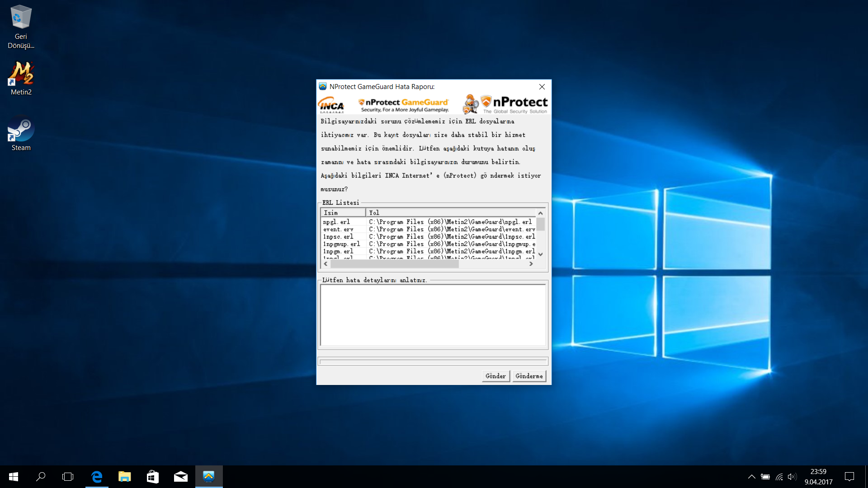Open the volume tray icon
Image resolution: width=868 pixels, height=488 pixels.
pyautogui.click(x=792, y=477)
